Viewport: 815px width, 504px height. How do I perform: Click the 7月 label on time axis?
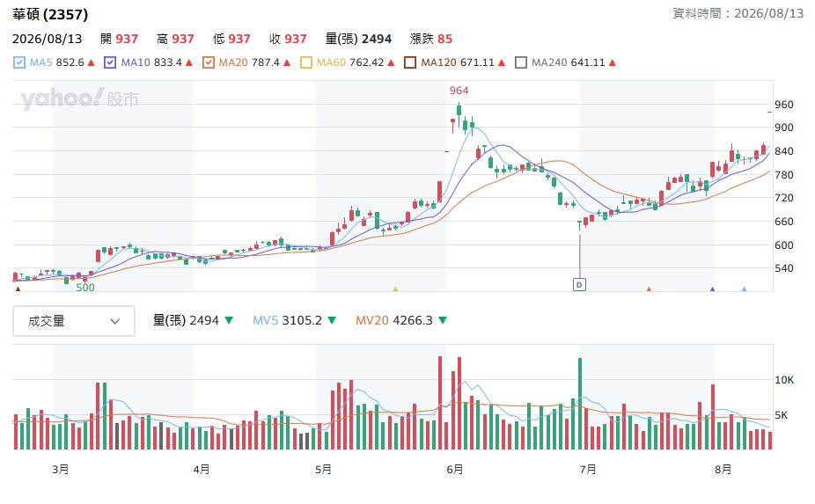tap(588, 469)
